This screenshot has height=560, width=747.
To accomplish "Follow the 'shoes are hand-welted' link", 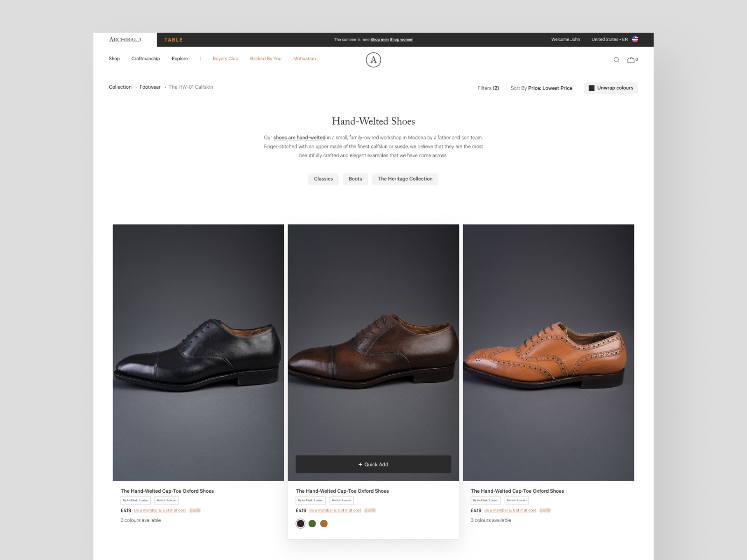I will [299, 138].
